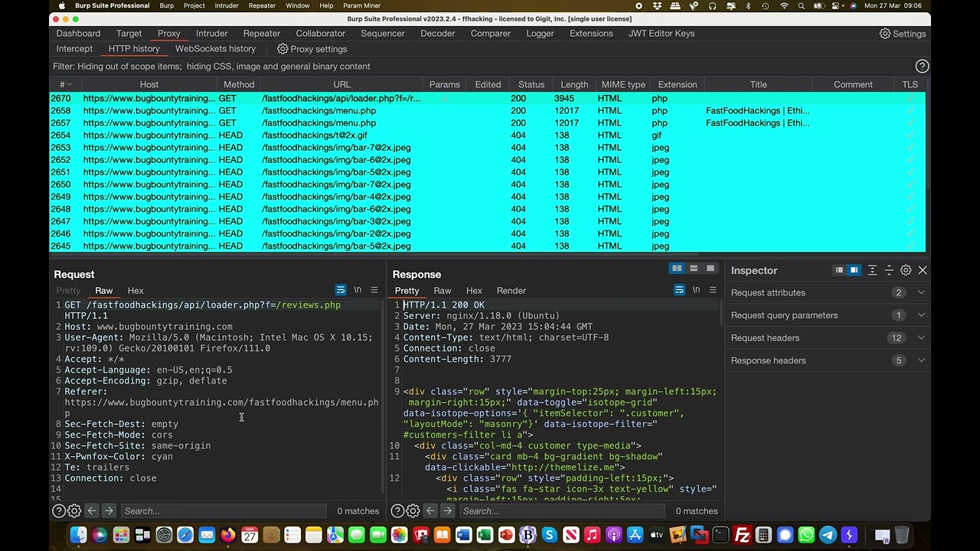
Task: Open the WebSockets history sub-tab
Action: [215, 49]
